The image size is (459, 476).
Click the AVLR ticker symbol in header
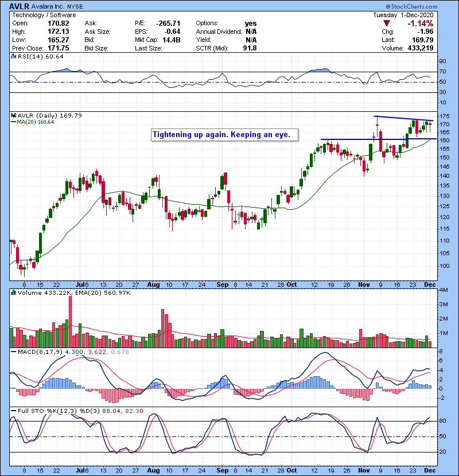tap(19, 6)
